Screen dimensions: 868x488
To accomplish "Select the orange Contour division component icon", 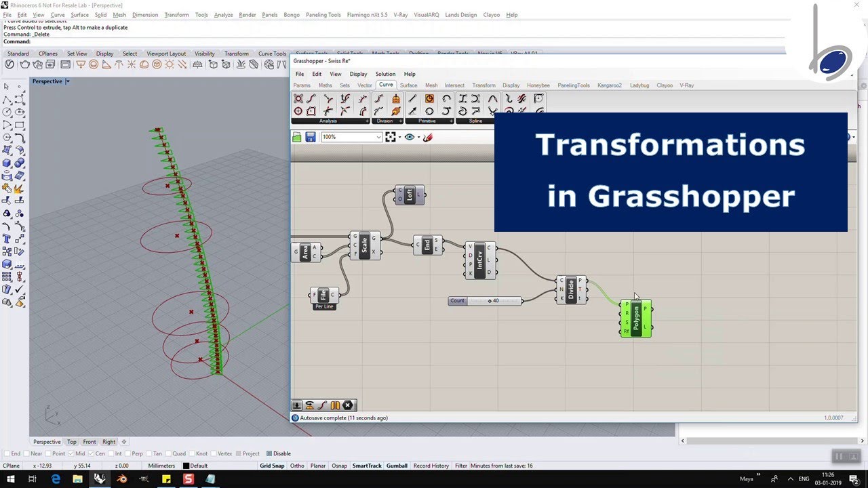I will [x=396, y=99].
